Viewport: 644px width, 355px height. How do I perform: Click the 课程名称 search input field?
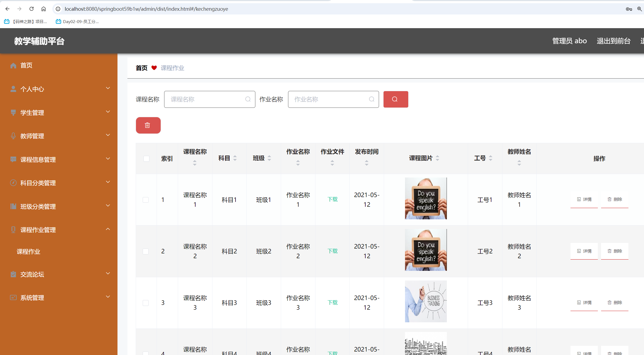(207, 99)
